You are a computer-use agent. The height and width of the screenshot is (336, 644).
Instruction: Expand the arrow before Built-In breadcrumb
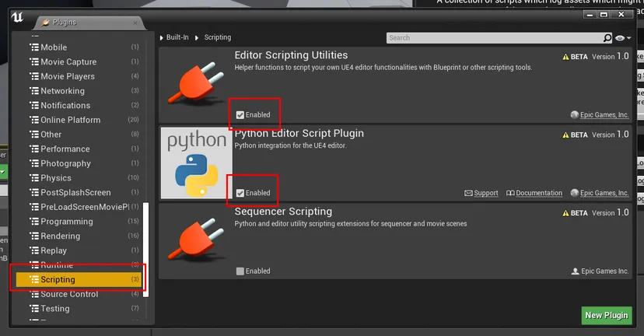click(162, 38)
